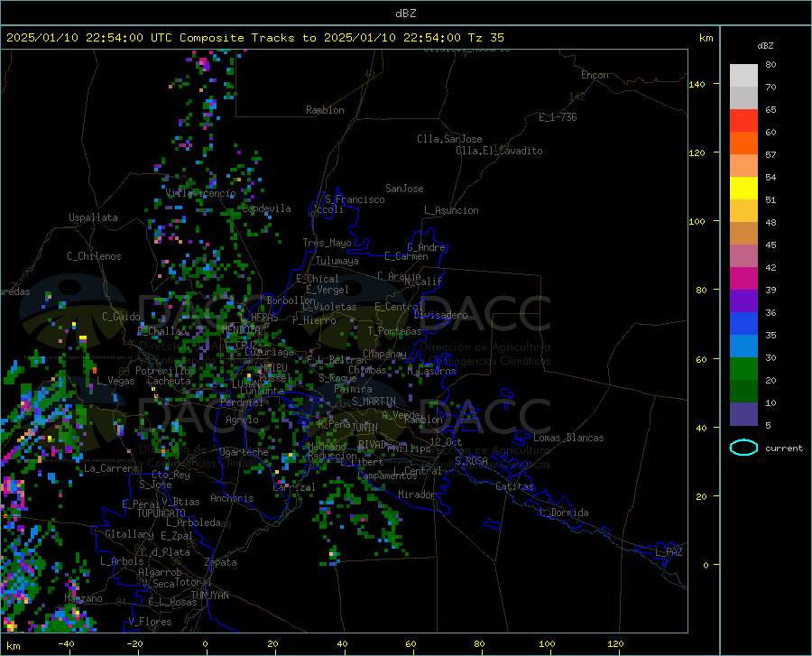Click the 'Capdevila' place label
The width and height of the screenshot is (812, 656).
point(266,208)
